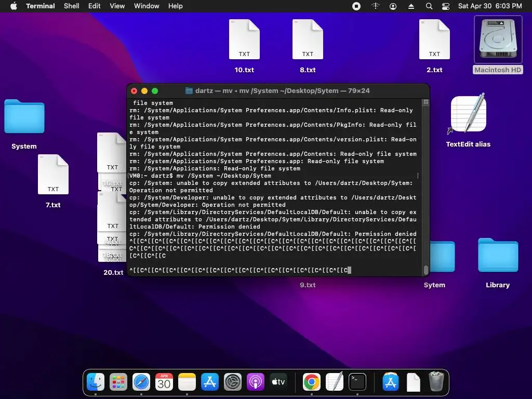The height and width of the screenshot is (399, 532).
Task: Click the 'rm: /System/Applications: Read-only file system' line
Action: click(215, 169)
